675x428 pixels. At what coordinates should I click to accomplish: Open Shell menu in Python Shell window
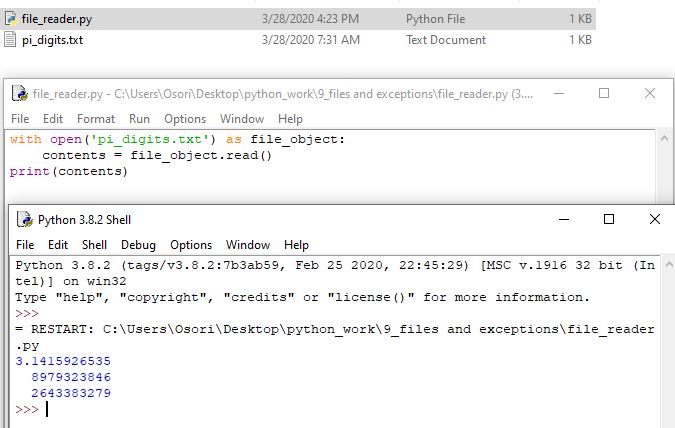pyautogui.click(x=94, y=245)
